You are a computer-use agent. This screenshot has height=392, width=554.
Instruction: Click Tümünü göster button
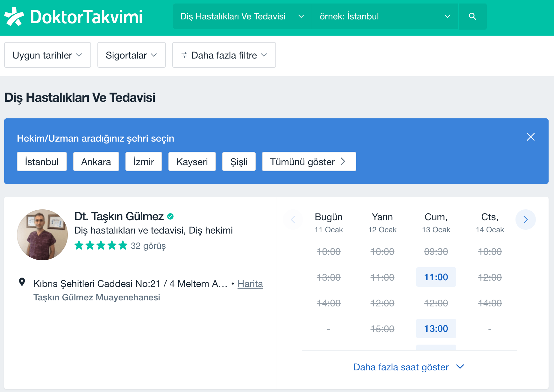(309, 162)
